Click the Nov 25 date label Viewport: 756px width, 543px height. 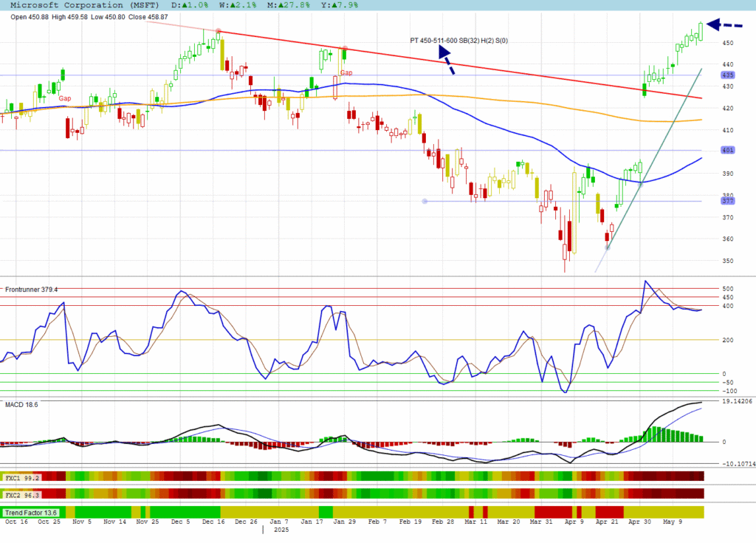point(148,522)
